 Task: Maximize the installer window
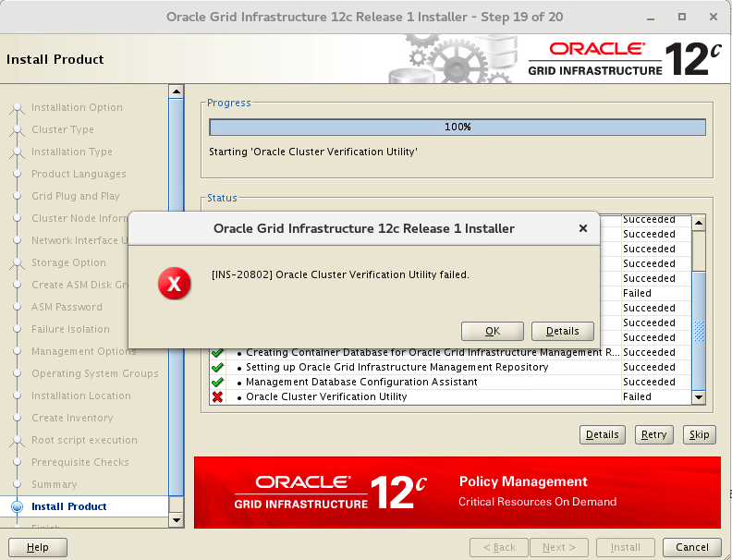tap(681, 18)
